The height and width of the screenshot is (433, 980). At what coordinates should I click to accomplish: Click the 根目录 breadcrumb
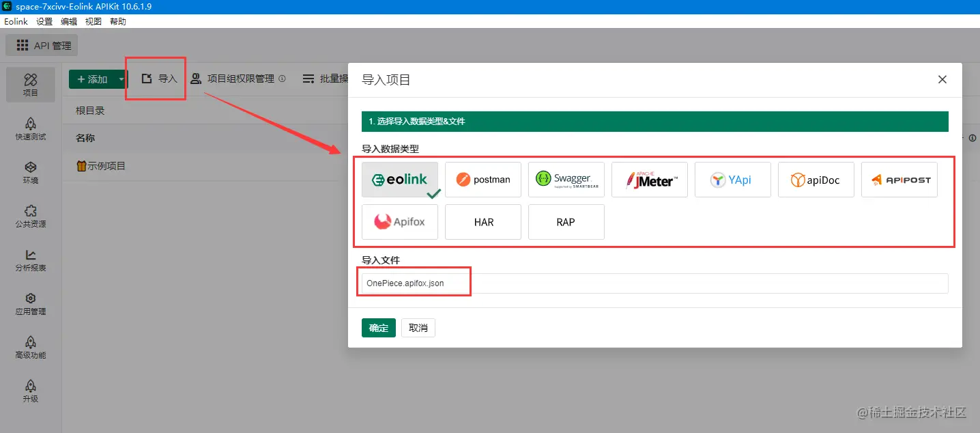click(x=90, y=111)
